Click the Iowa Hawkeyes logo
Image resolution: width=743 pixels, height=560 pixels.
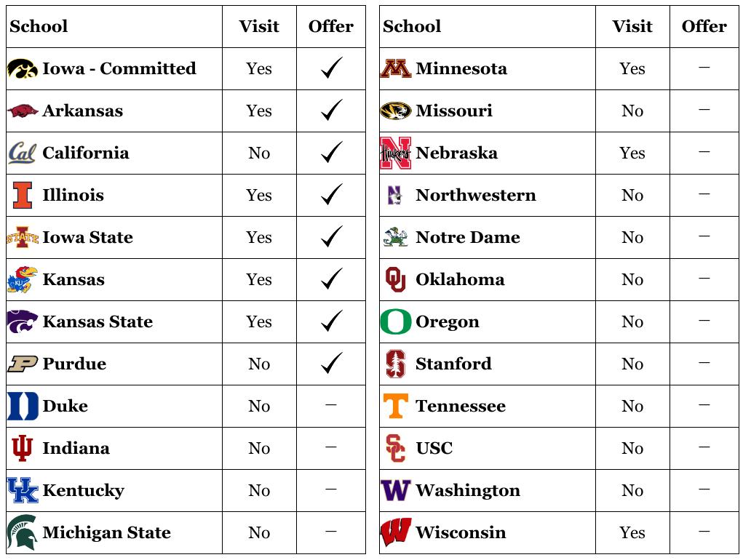(23, 69)
